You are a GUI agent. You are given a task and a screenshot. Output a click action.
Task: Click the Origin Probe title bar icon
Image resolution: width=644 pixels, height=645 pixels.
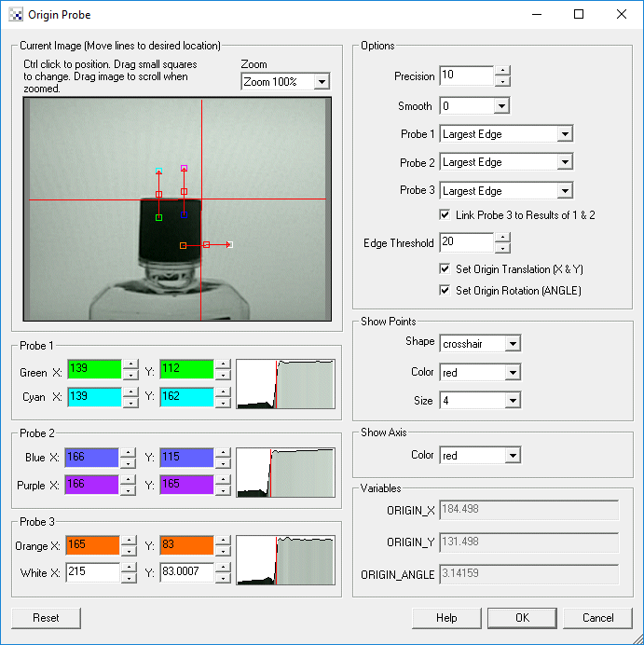(x=15, y=15)
